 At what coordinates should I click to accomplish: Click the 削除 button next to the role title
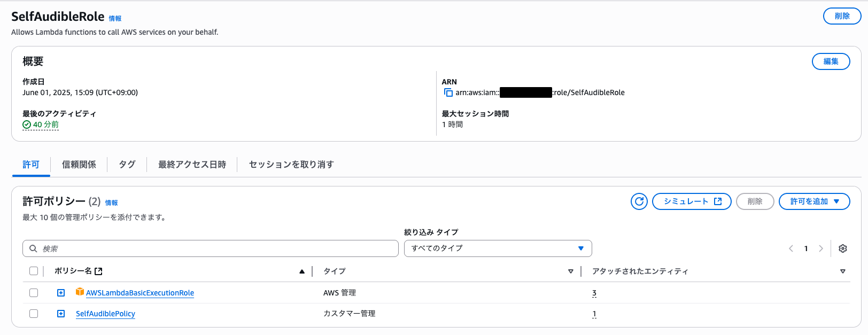coord(842,16)
